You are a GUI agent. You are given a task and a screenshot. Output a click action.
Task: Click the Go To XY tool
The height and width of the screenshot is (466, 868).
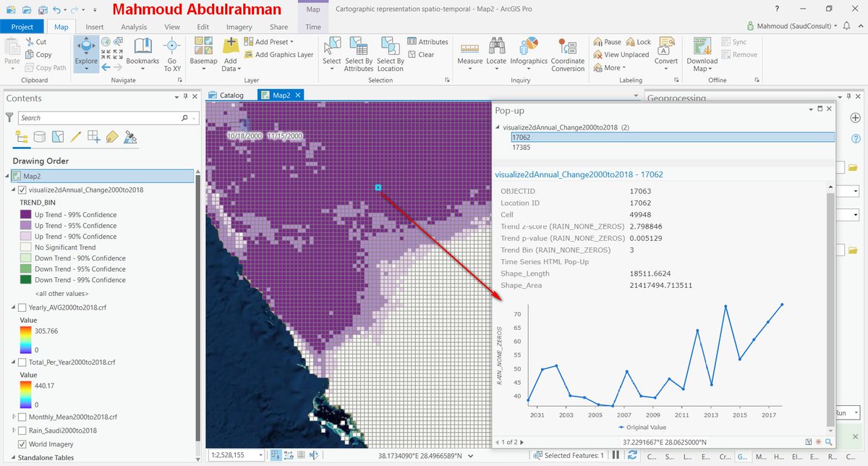(x=172, y=54)
